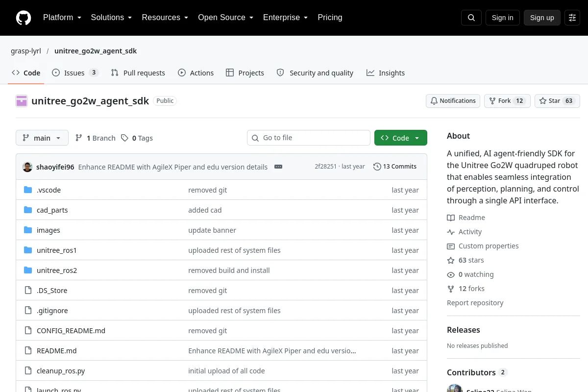Click the Pricing link in header

tap(330, 18)
